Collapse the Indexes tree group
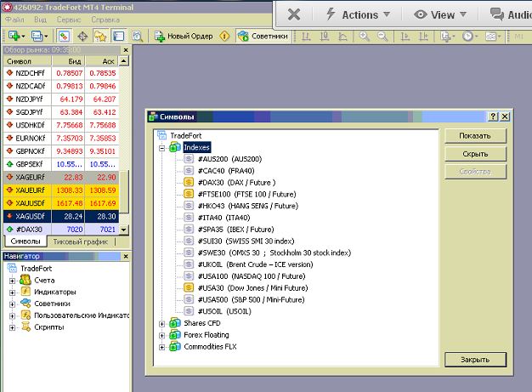 pyautogui.click(x=162, y=148)
